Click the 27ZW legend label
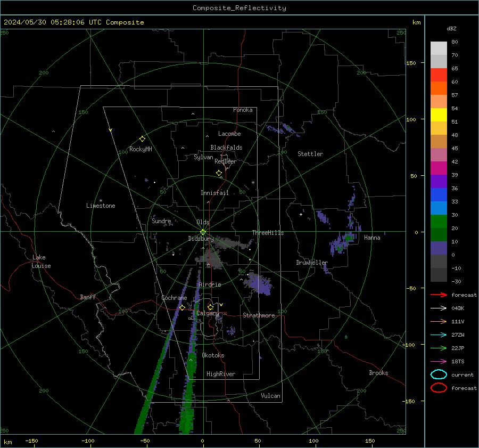The width and height of the screenshot is (479, 448). coord(458,335)
